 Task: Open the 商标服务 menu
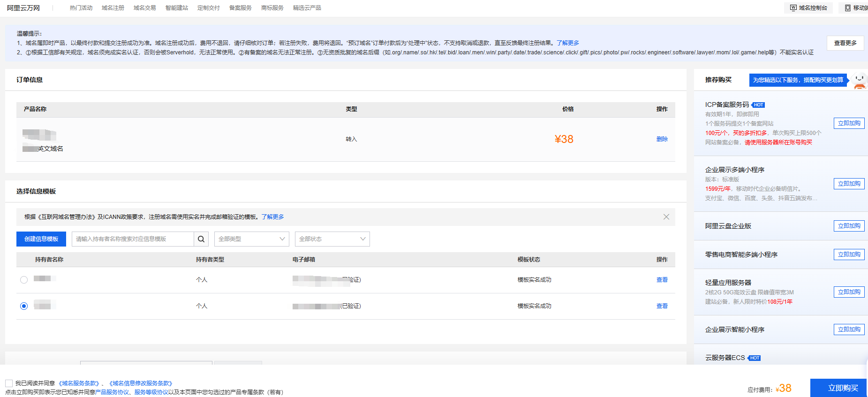tap(272, 8)
